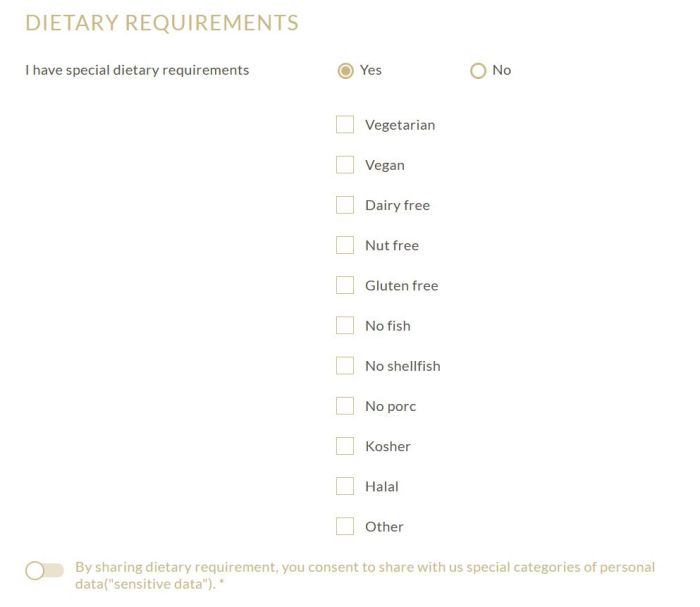Select the Gluten free checkbox
Image resolution: width=700 pixels, height=607 pixels.
[345, 285]
